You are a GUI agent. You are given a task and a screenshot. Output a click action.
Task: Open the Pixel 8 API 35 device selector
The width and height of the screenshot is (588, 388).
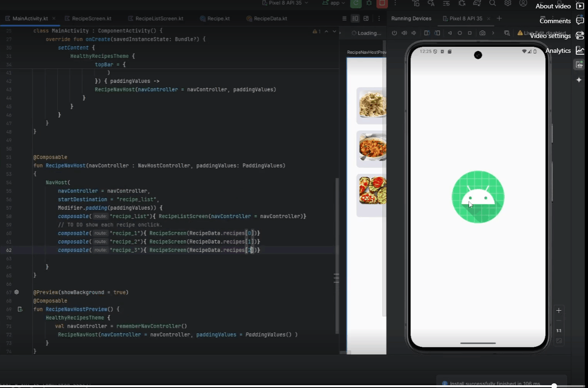point(284,3)
